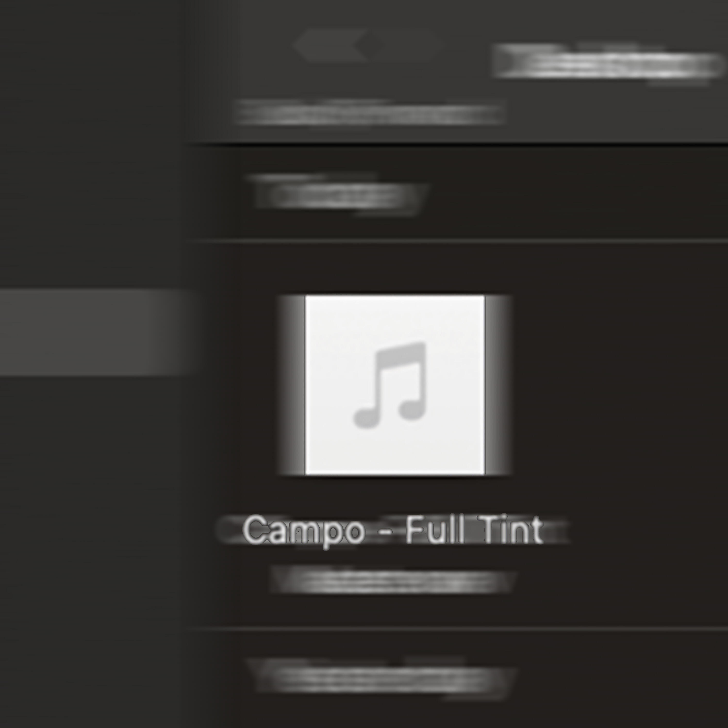
Task: Click divider line above the album artwork
Action: [458, 240]
